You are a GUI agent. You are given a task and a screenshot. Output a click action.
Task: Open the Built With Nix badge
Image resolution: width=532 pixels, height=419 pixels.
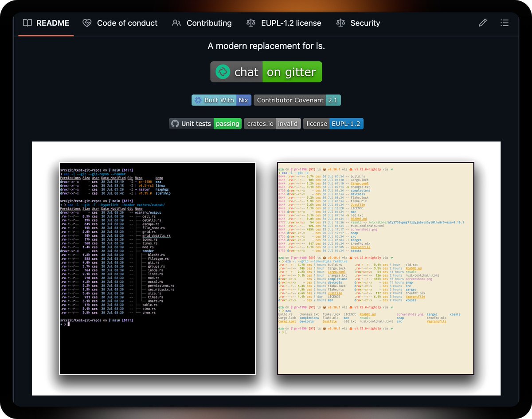click(x=221, y=100)
